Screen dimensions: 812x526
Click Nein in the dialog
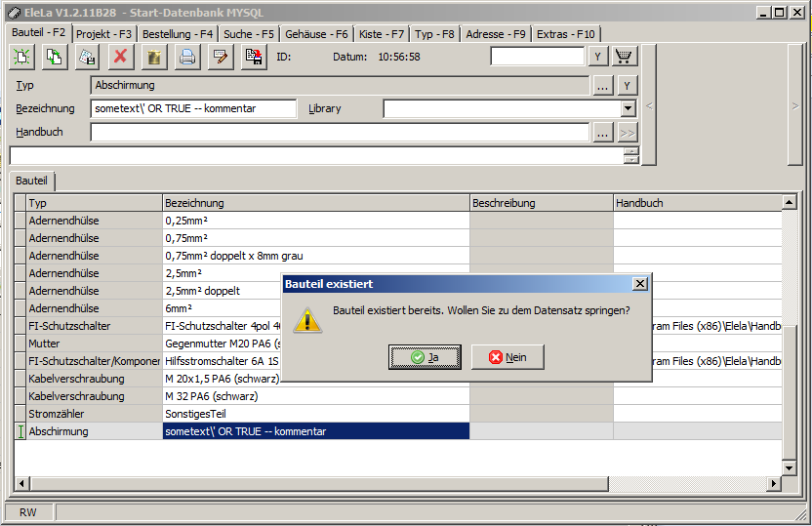pos(507,357)
